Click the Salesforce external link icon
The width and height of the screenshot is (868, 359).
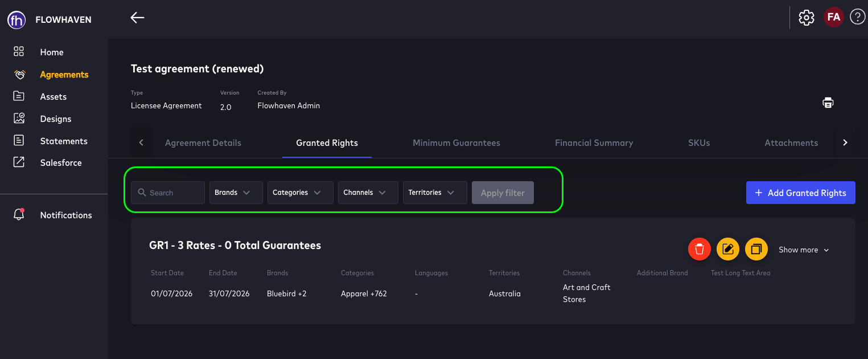point(19,162)
